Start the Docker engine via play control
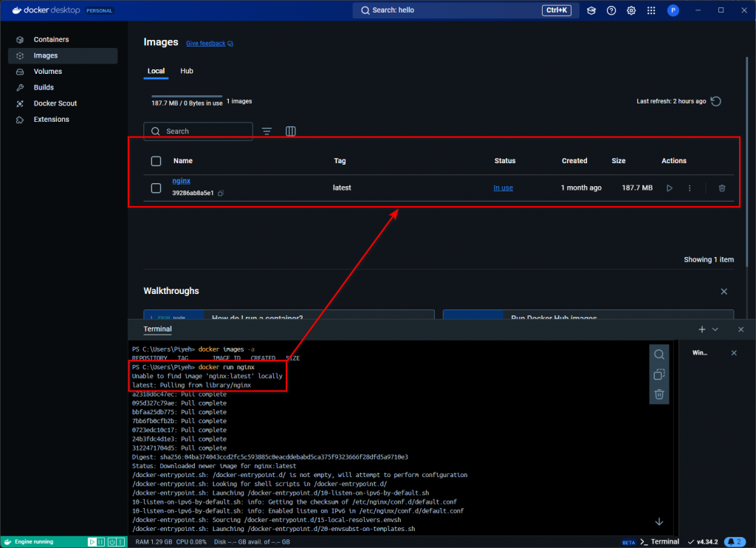This screenshot has width=756, height=548. click(x=92, y=542)
